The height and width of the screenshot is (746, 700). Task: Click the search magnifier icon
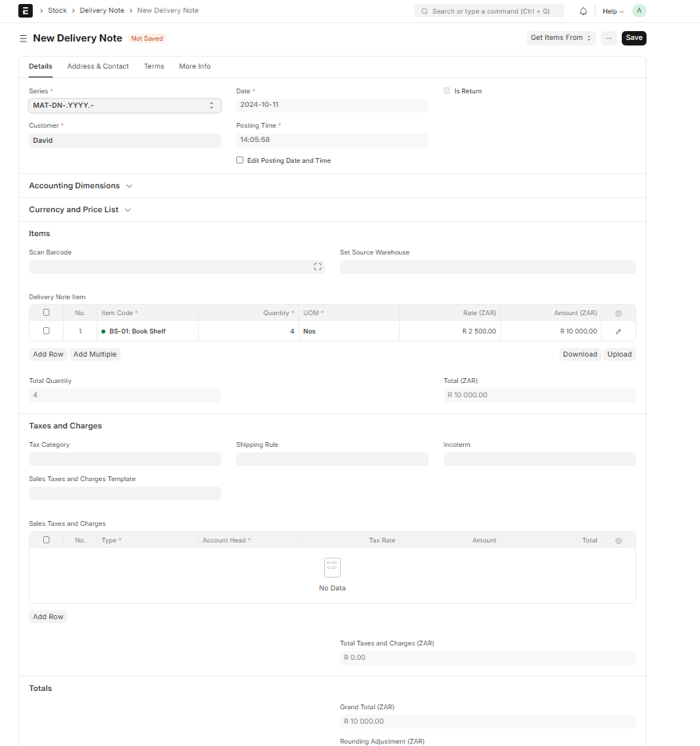[424, 11]
